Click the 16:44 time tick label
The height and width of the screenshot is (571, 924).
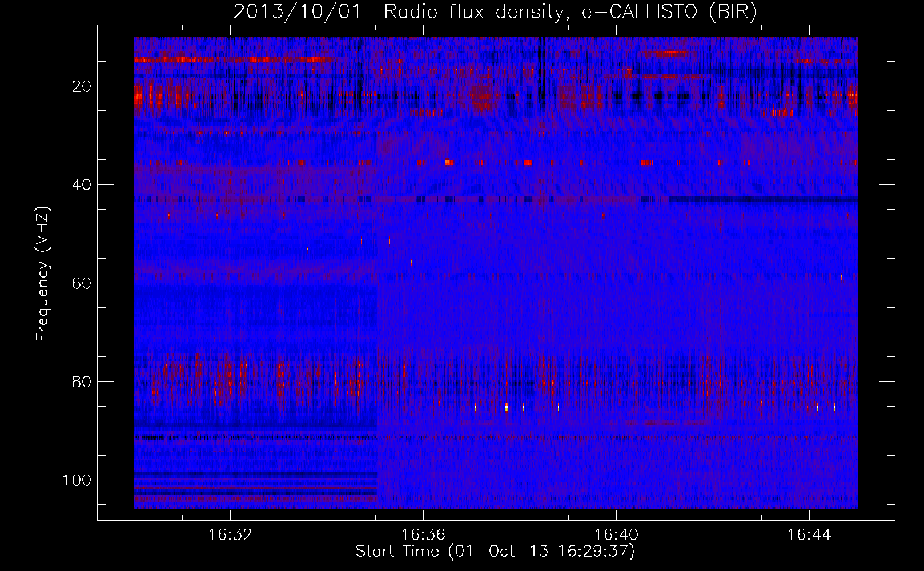click(x=809, y=535)
